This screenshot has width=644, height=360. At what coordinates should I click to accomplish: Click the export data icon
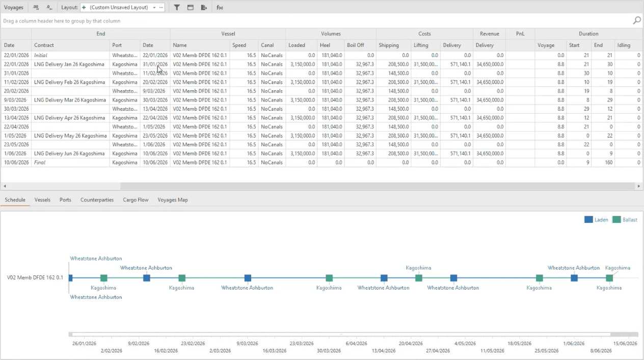204,8
